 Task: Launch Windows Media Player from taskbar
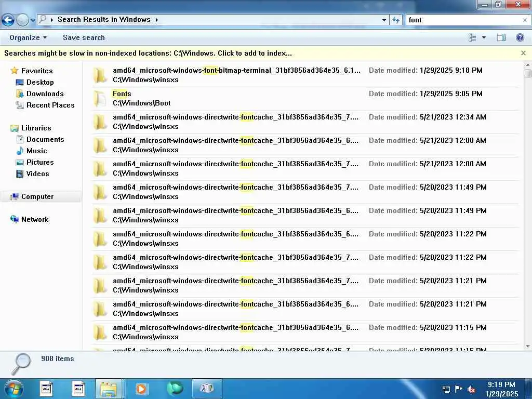(141, 389)
